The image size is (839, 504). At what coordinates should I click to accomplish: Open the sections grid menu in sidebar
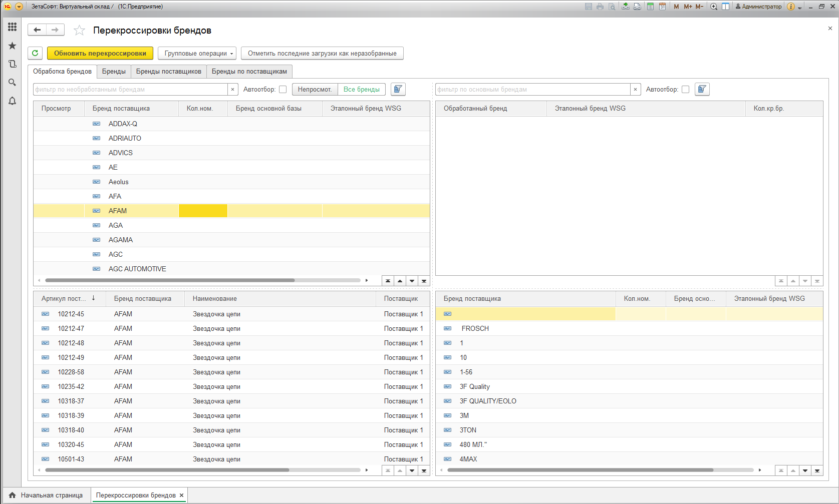[x=13, y=27]
